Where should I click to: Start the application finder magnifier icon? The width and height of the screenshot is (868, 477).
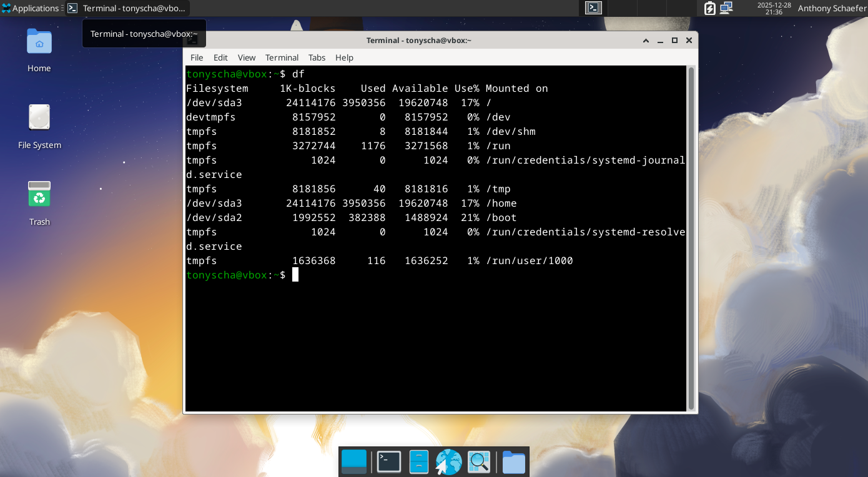coord(478,461)
